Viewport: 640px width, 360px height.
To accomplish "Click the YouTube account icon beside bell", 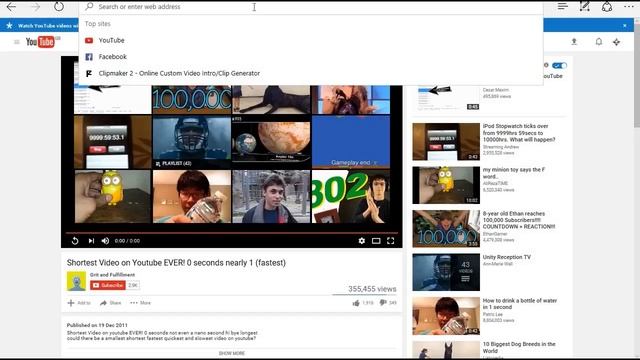I will coord(616,42).
